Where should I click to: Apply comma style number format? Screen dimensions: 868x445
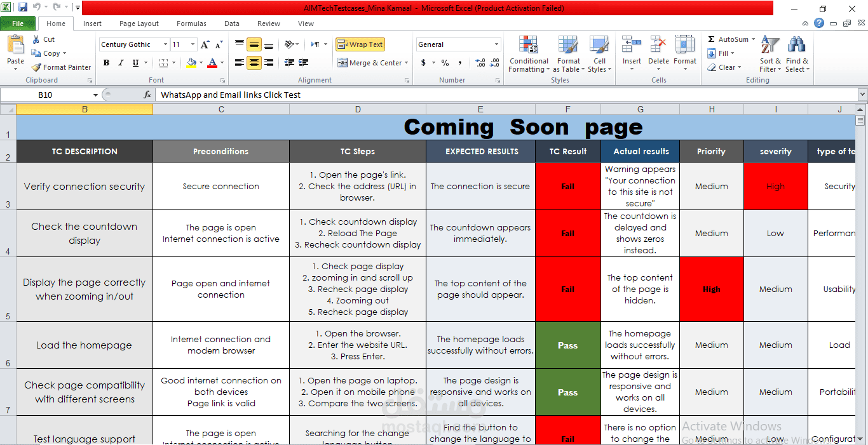pyautogui.click(x=460, y=63)
